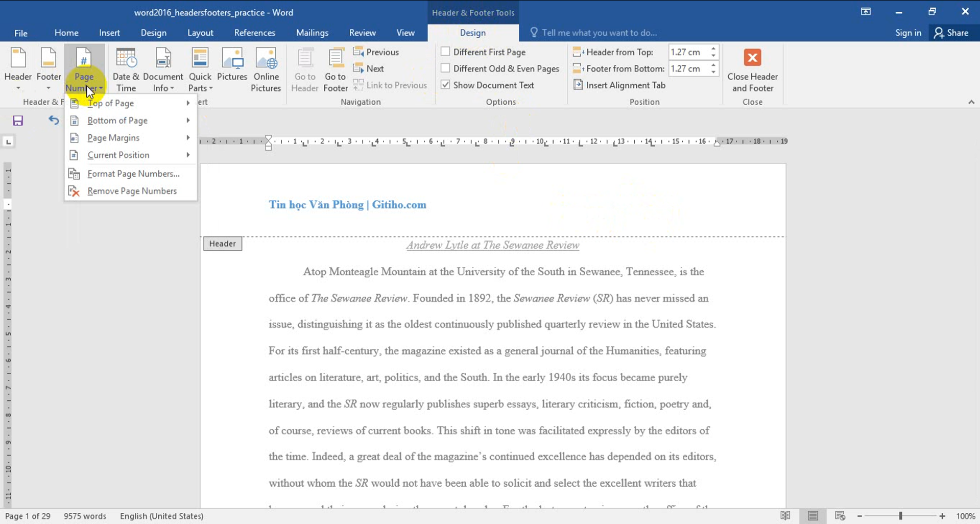Click Page 1 of 29 status
Viewport: 980px width, 524px height.
28,516
